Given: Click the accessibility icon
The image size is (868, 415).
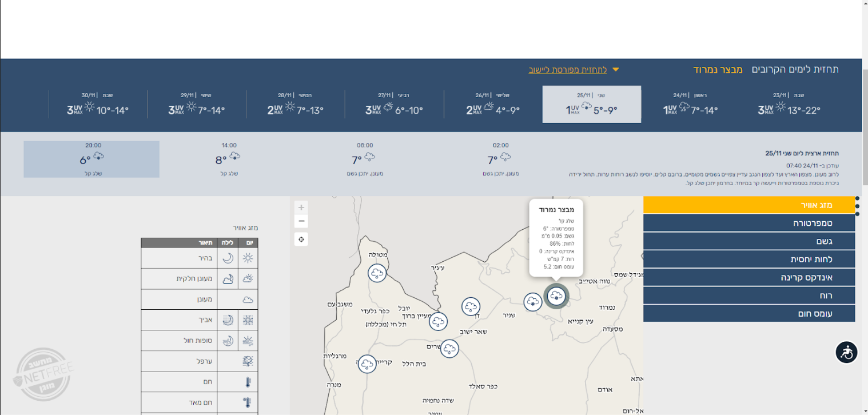Looking at the screenshot, I should click(x=846, y=352).
